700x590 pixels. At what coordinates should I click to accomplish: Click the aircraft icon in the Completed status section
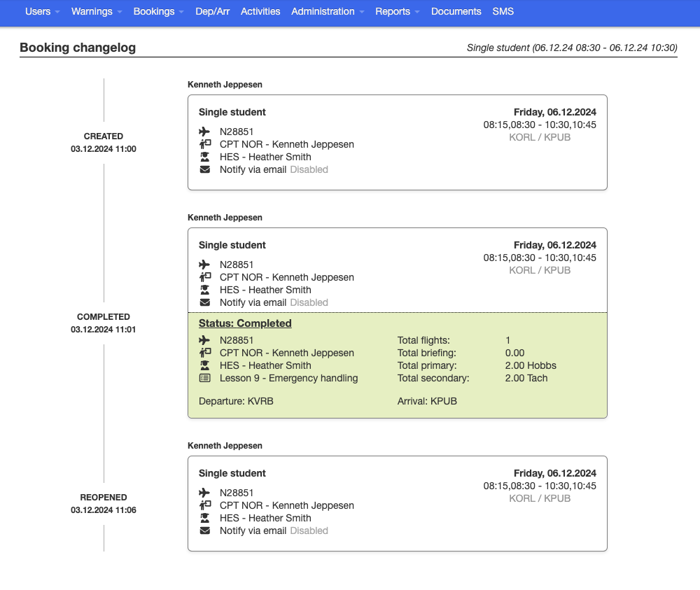pyautogui.click(x=205, y=340)
